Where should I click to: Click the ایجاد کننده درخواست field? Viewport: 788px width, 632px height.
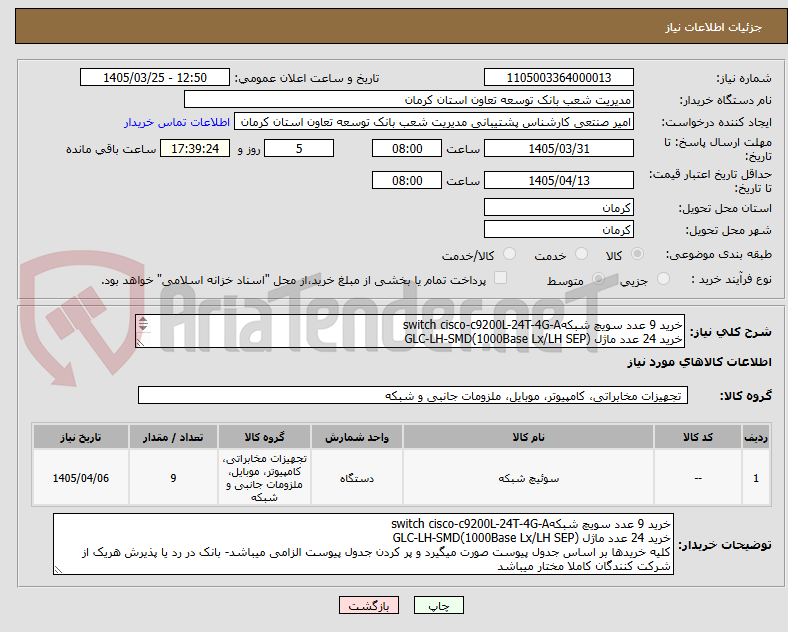point(434,122)
